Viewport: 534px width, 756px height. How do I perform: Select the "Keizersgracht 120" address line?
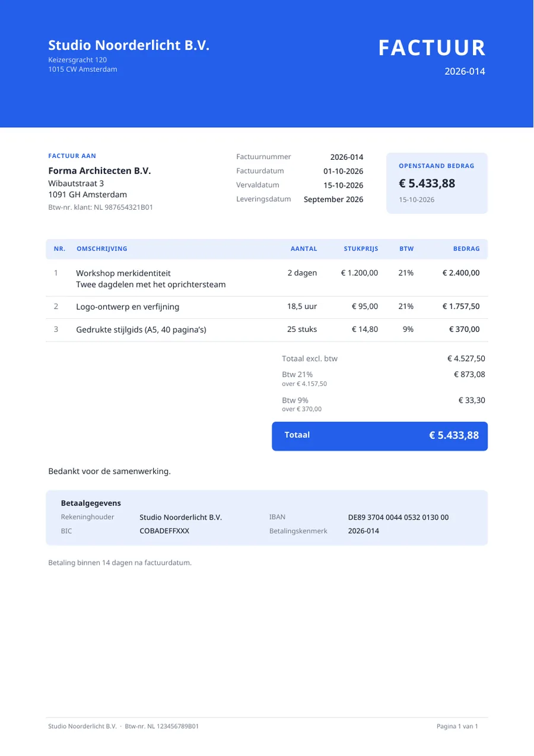[x=77, y=60]
